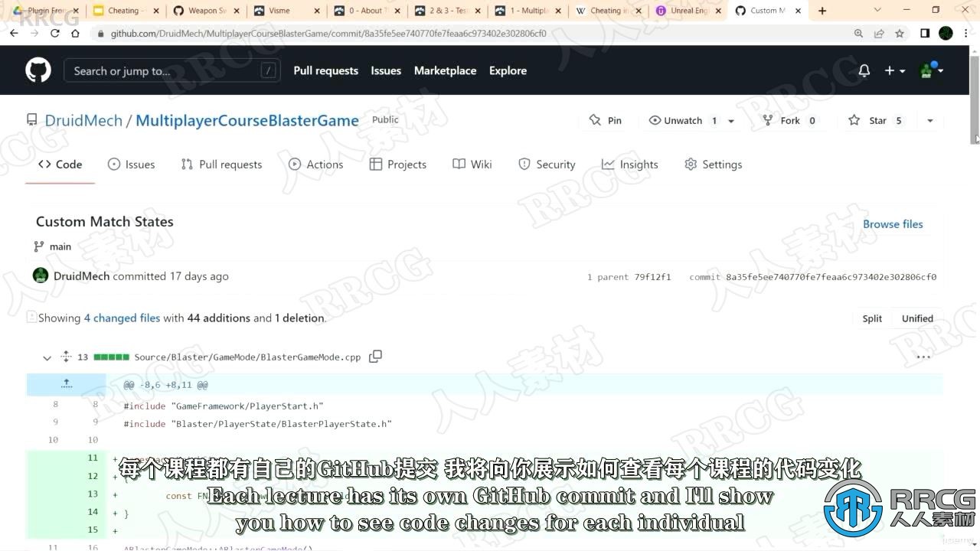
Task: Select the Settings repository tab
Action: click(713, 164)
